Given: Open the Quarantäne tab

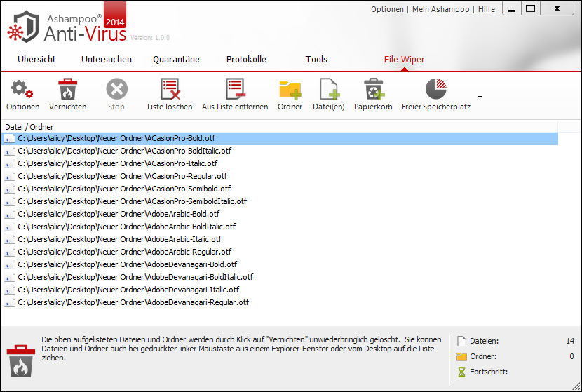Looking at the screenshot, I should (x=175, y=60).
